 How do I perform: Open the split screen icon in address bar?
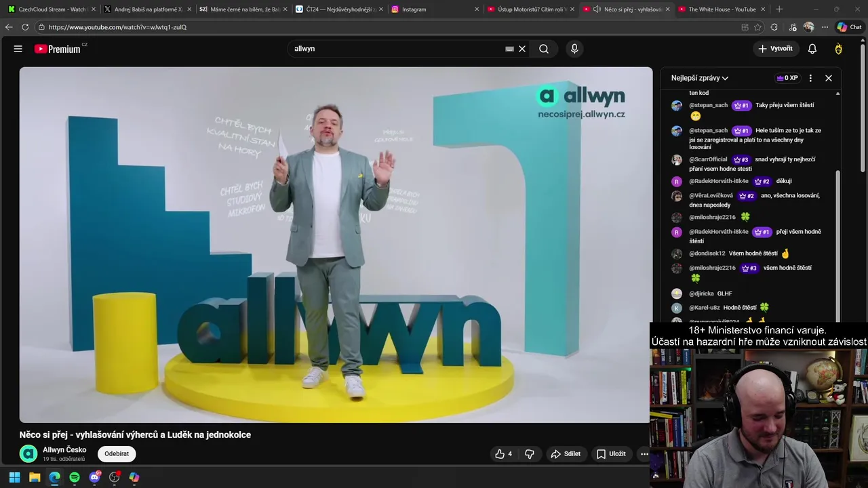745,27
